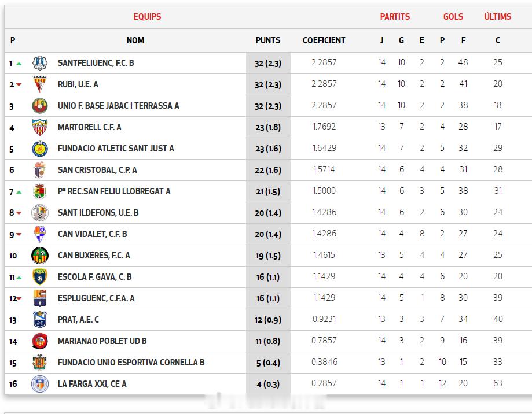The height and width of the screenshot is (414, 532).
Task: Sort by E draws column
Action: (x=422, y=40)
